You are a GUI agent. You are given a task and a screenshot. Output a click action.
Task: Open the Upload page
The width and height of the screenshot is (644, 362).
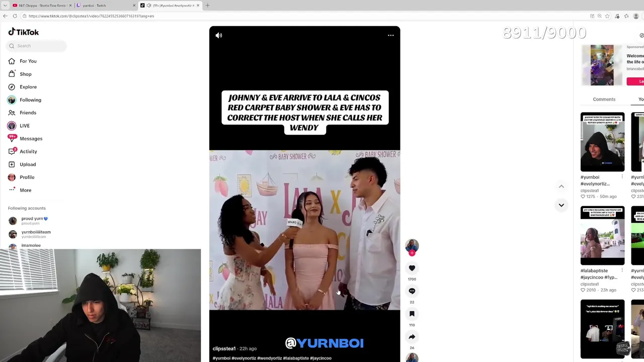(x=28, y=164)
